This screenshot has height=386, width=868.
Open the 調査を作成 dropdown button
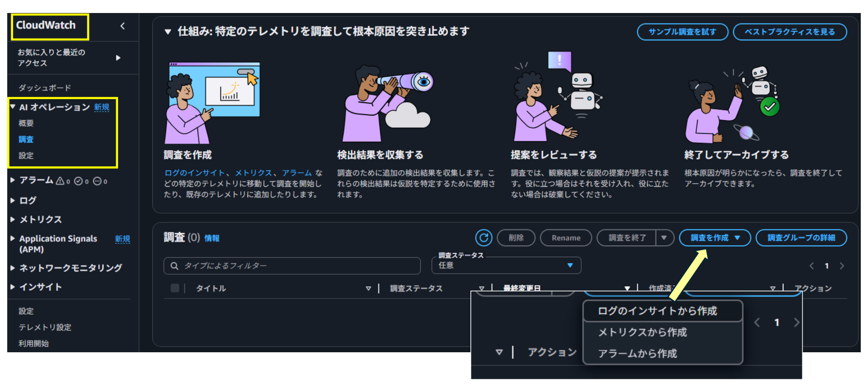coord(715,238)
